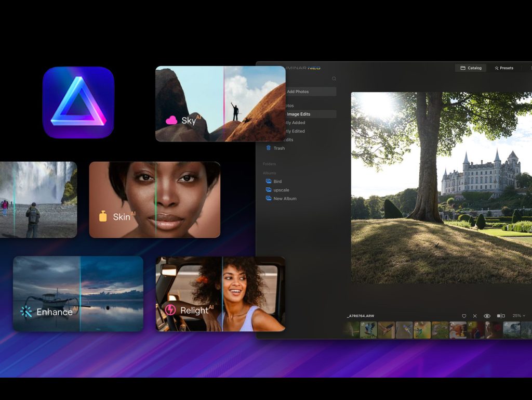
Task: Open the 25% zoom level dropdown
Action: pos(518,316)
